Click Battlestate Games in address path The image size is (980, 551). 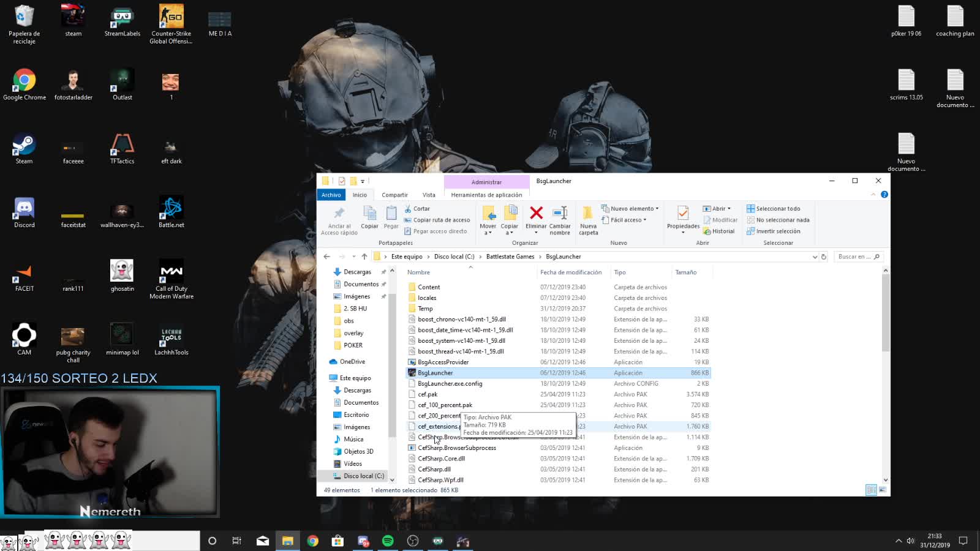coord(510,257)
